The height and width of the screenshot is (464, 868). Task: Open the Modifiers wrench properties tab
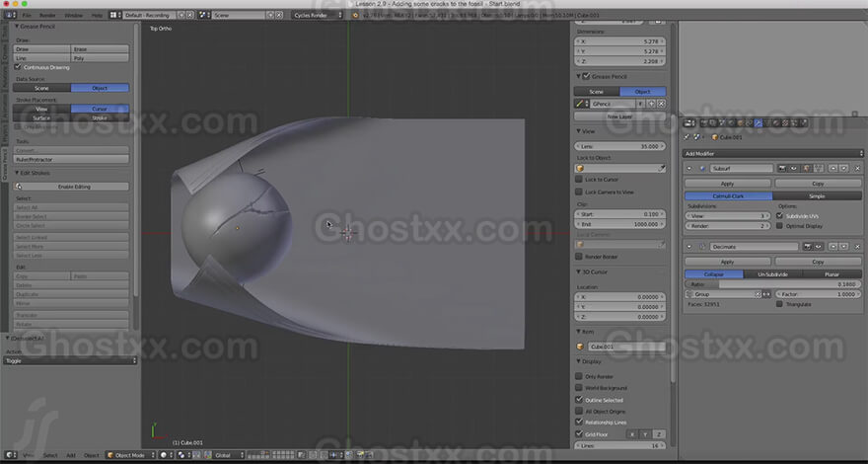759,122
